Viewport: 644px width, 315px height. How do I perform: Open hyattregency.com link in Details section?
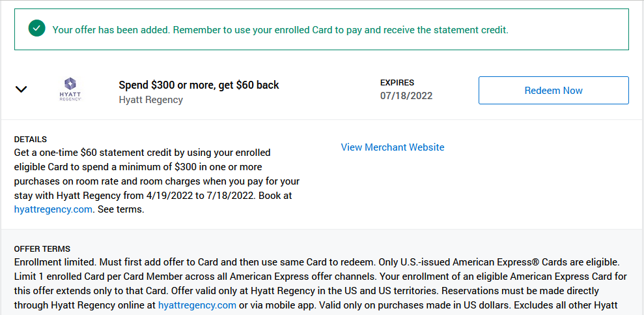click(53, 209)
